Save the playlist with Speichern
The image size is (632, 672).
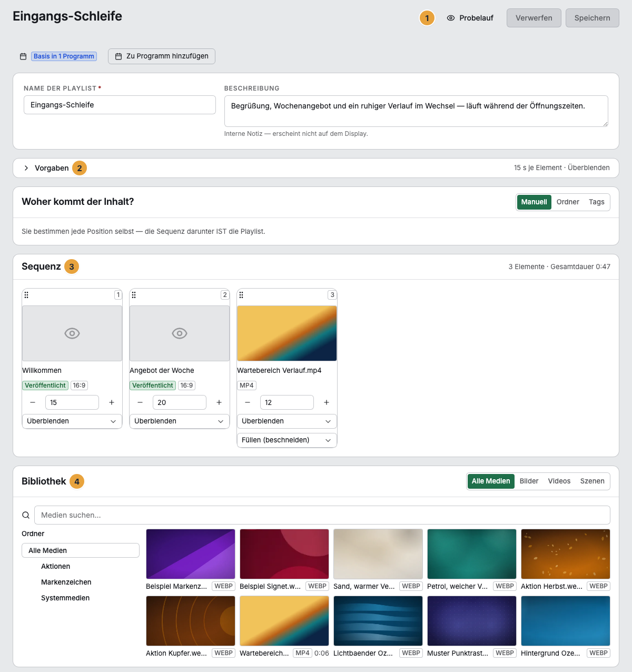[592, 18]
